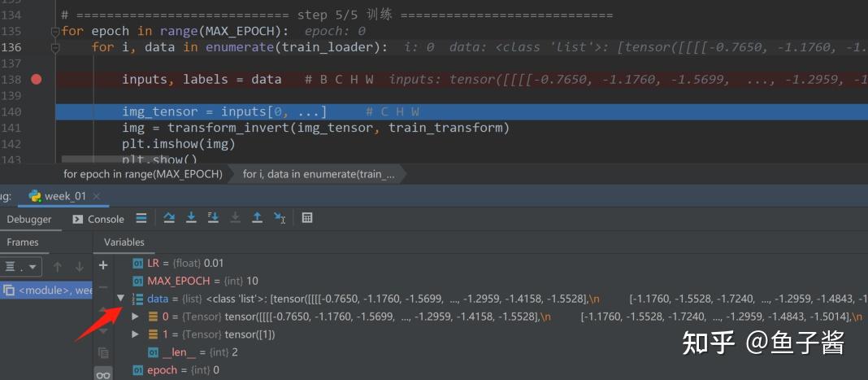The image size is (868, 380).
Task: Click Show Execution Point icon
Action: click(x=141, y=218)
